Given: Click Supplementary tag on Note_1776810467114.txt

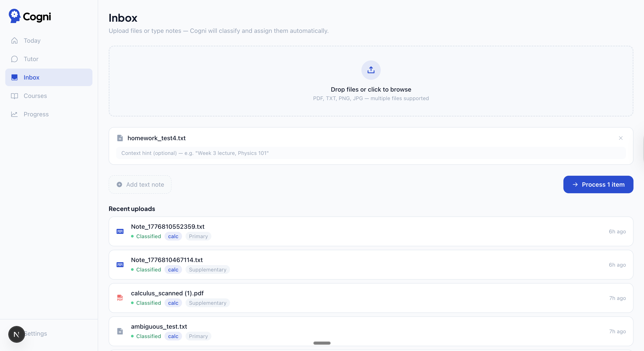Looking at the screenshot, I should click(x=208, y=269).
